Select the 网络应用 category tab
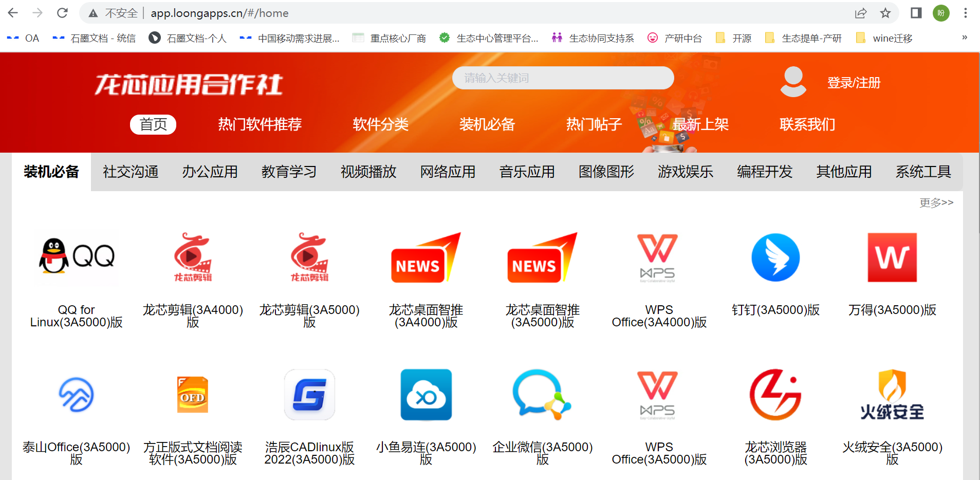The height and width of the screenshot is (480, 980). point(448,172)
